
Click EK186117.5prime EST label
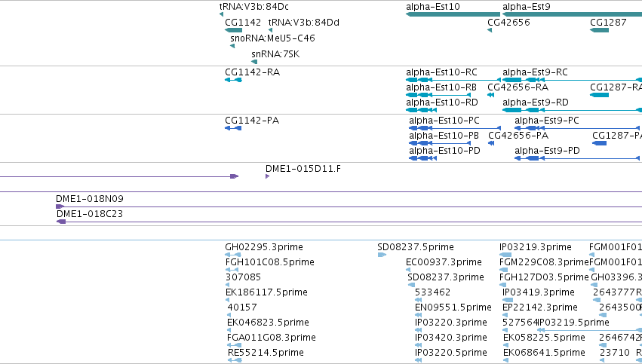coord(266,293)
